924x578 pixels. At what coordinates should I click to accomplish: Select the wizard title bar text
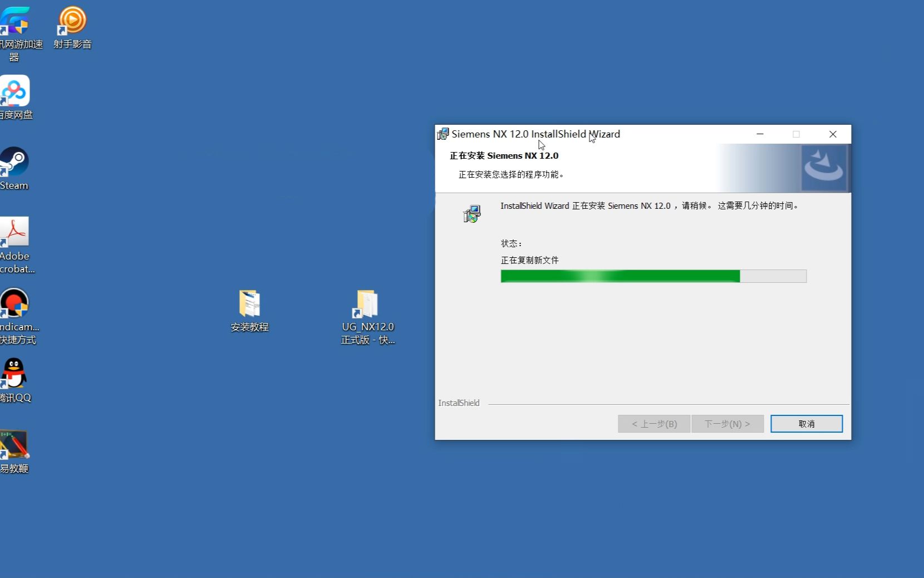[x=535, y=134]
